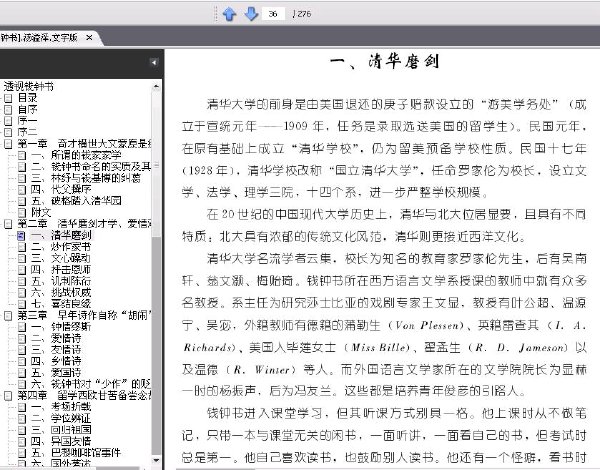Open bookmark 四、异国友情
600x470 pixels.
coord(61,441)
